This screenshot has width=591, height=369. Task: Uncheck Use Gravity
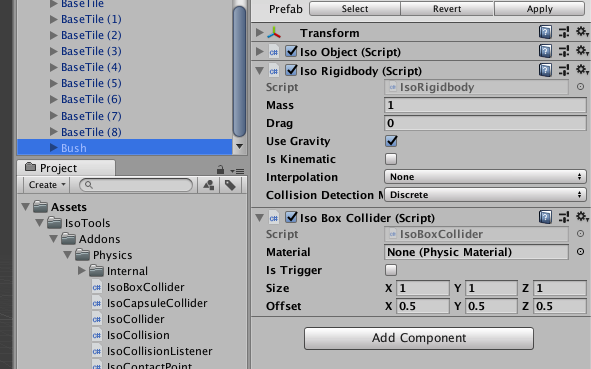point(391,141)
